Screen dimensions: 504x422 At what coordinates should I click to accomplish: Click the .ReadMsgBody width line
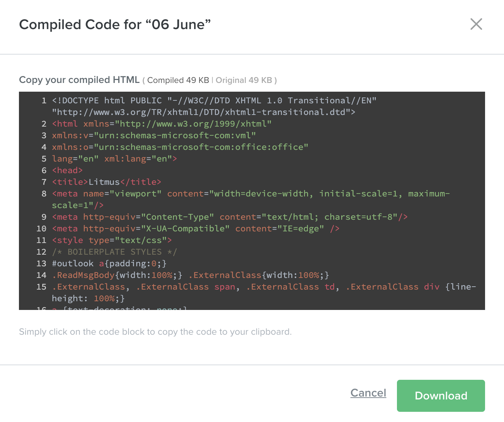pyautogui.click(x=190, y=275)
